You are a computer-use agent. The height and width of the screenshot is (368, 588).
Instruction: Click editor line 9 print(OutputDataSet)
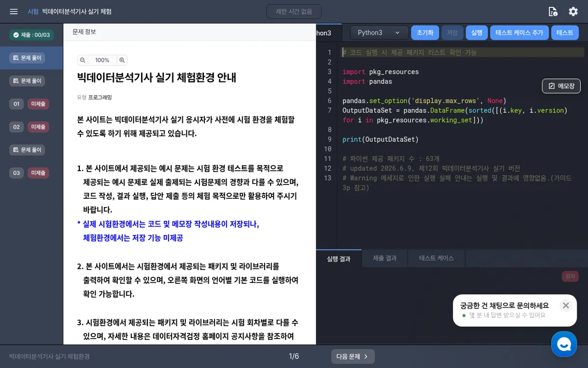[381, 139]
